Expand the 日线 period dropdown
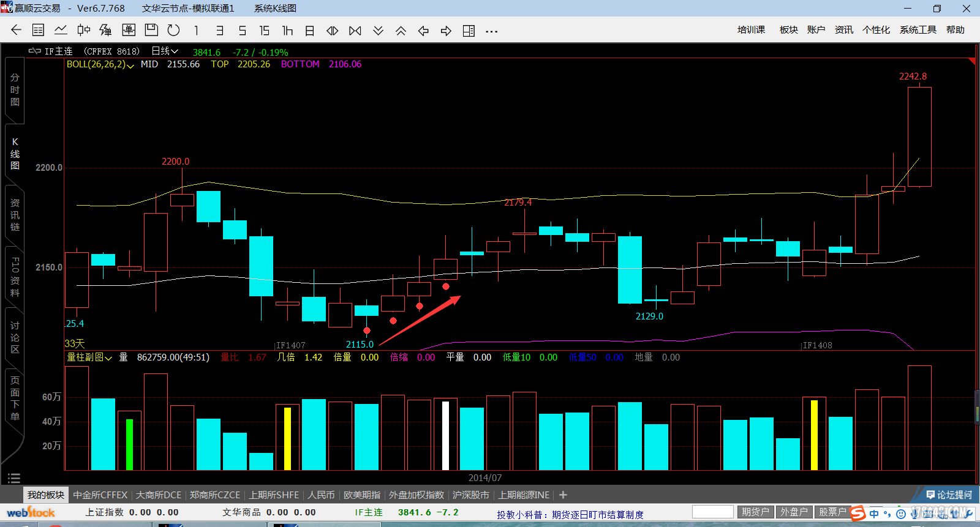 165,51
